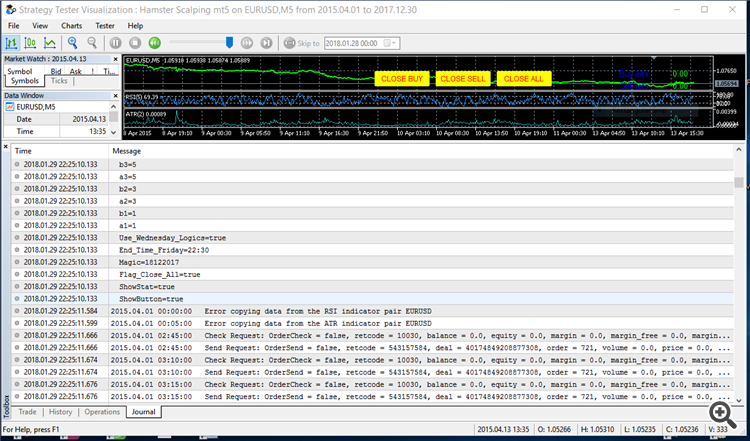Zoom out of the chart
This screenshot has width=750, height=441.
point(92,43)
